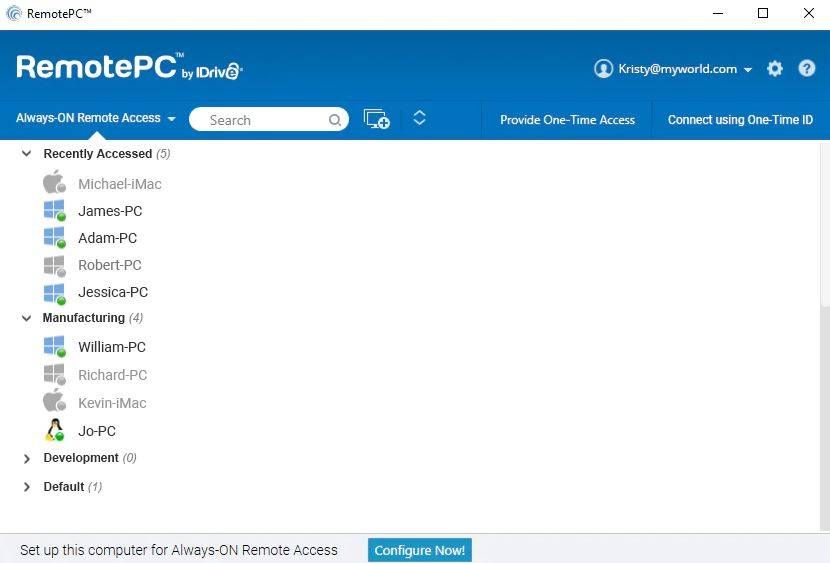
Task: Click Provide One-Time Access tab
Action: [567, 120]
